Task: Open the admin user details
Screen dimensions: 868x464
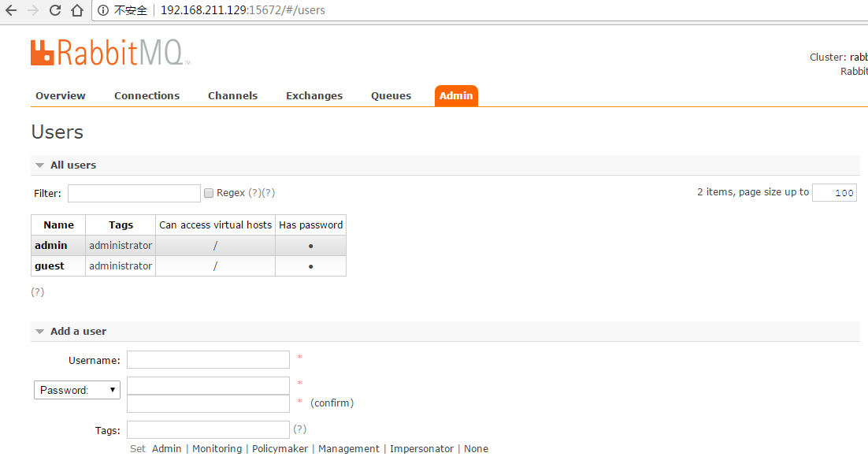Action: tap(51, 245)
